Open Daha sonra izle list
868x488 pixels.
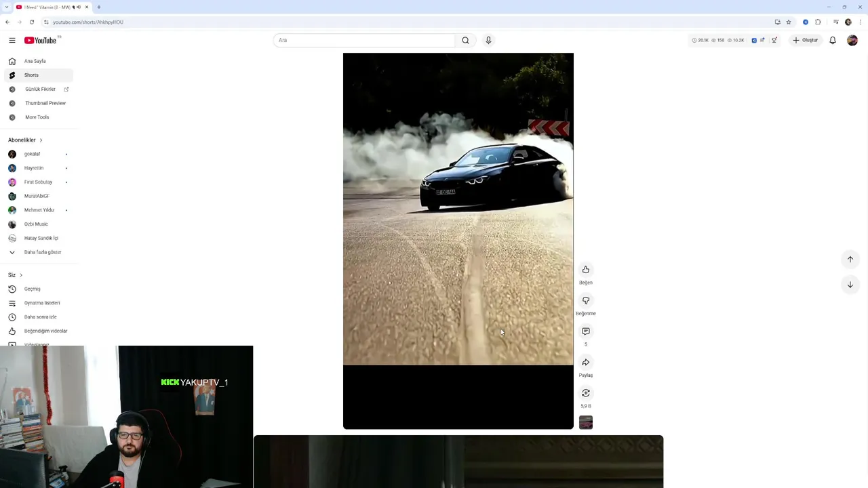click(39, 317)
